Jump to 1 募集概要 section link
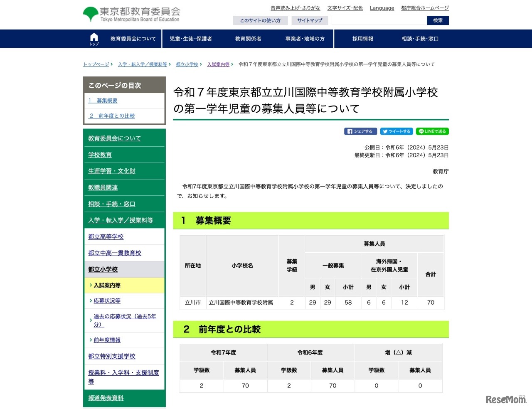 tap(103, 101)
